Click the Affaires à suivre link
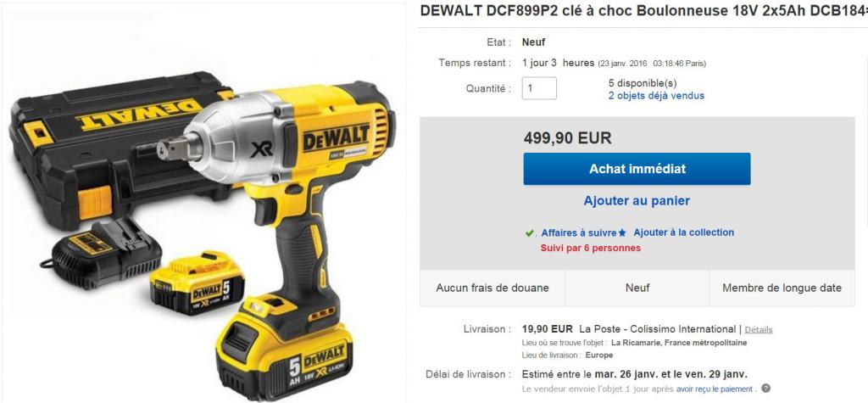Image resolution: width=868 pixels, height=403 pixels. click(578, 232)
